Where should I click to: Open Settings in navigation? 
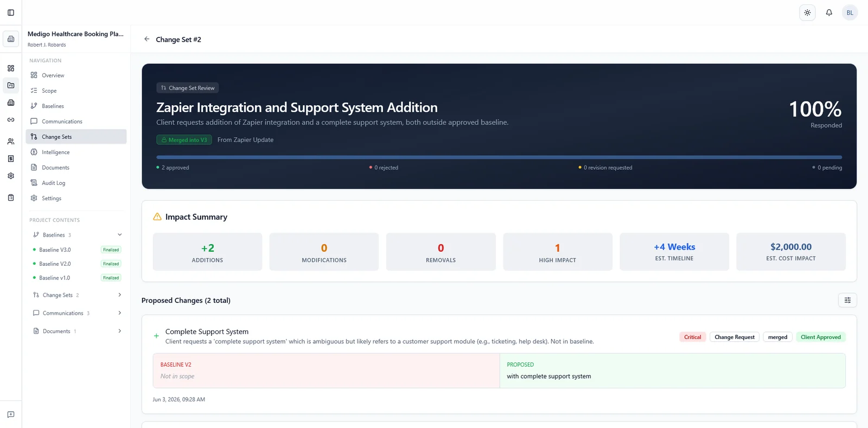[76, 198]
